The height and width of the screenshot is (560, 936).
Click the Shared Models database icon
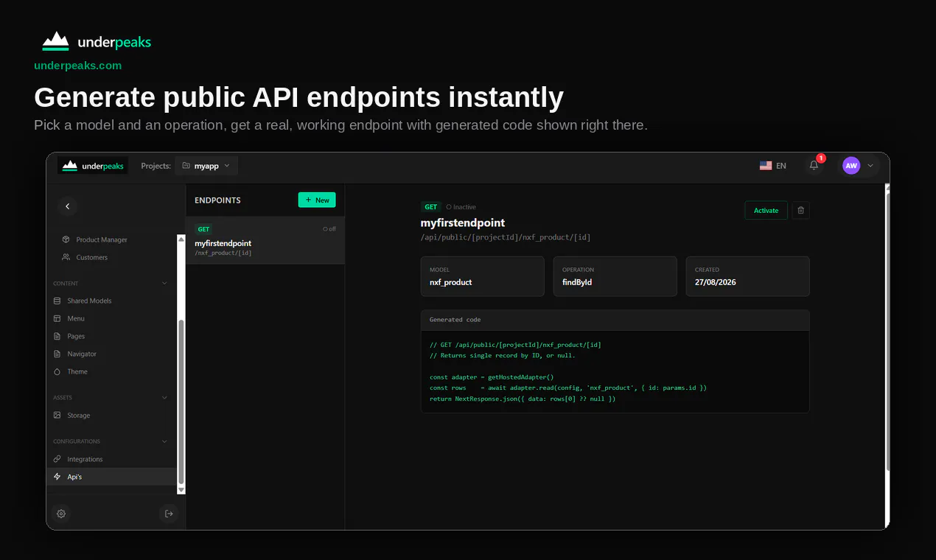pos(57,301)
